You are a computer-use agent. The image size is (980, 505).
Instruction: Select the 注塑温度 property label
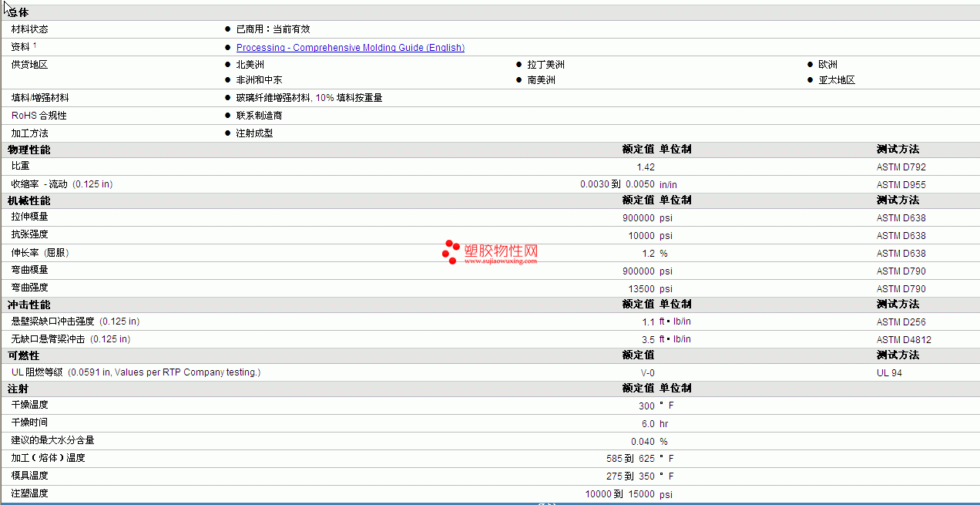pos(30,493)
